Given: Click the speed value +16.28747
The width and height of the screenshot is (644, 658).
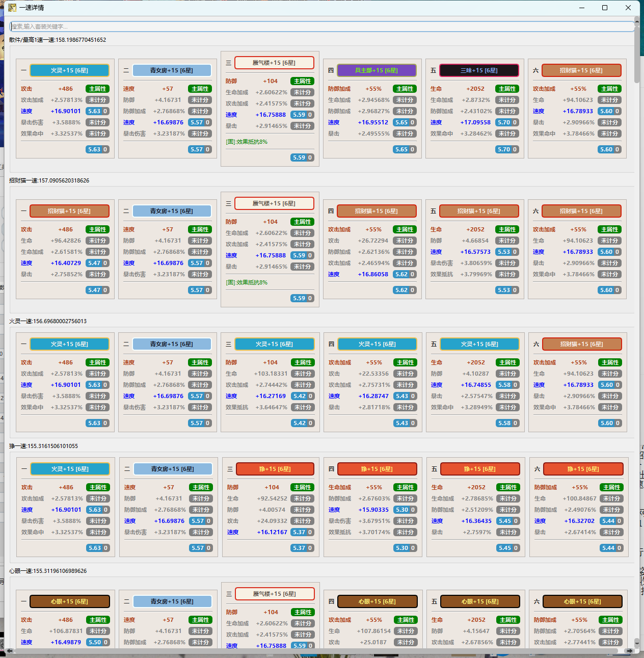Looking at the screenshot, I should [x=373, y=396].
